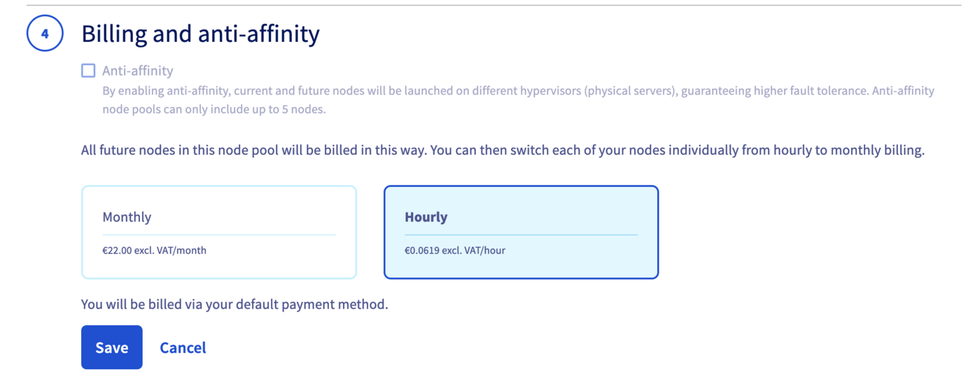Click the "Billing and anti-affinity" heading
The width and height of the screenshot is (980, 379).
click(x=200, y=34)
